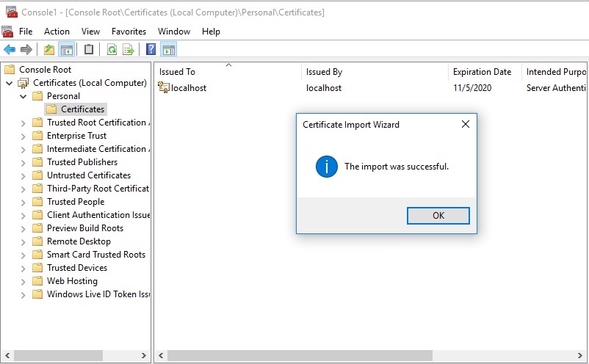This screenshot has height=364, width=589.
Task: Click the clipboard Paste toolbar icon
Action: click(x=89, y=49)
